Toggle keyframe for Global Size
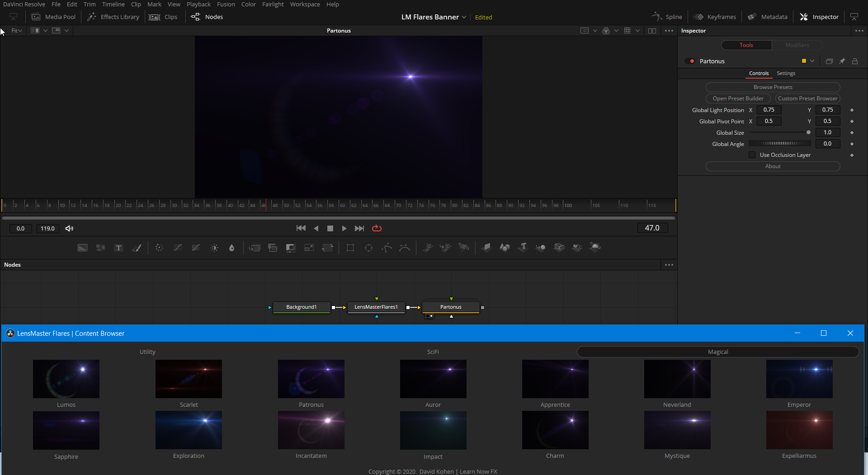868x475 pixels. click(x=852, y=132)
